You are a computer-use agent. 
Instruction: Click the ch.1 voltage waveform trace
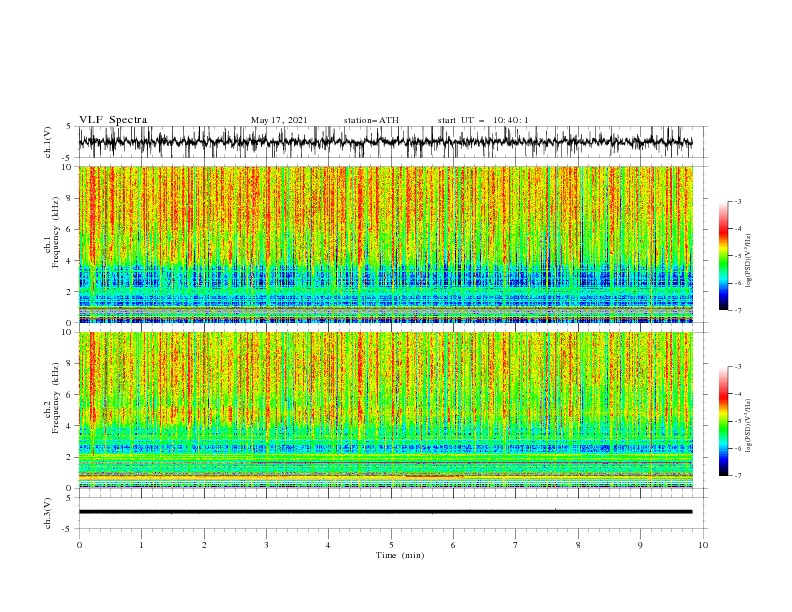385,142
